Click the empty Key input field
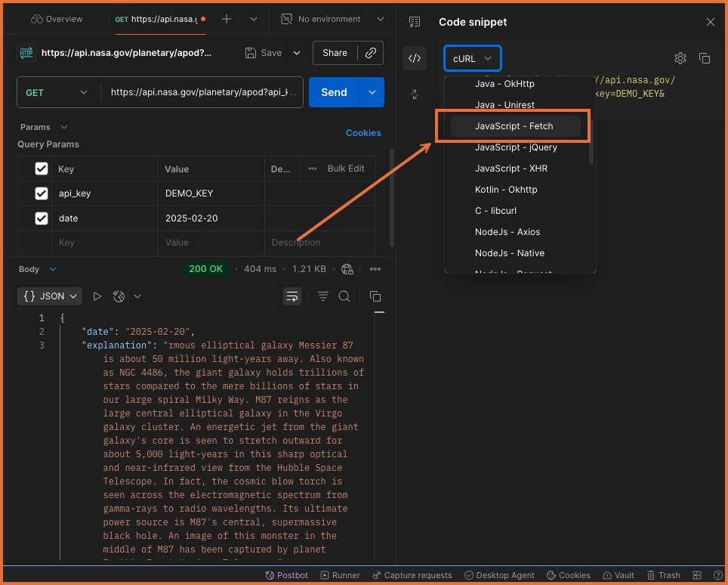 (104, 243)
